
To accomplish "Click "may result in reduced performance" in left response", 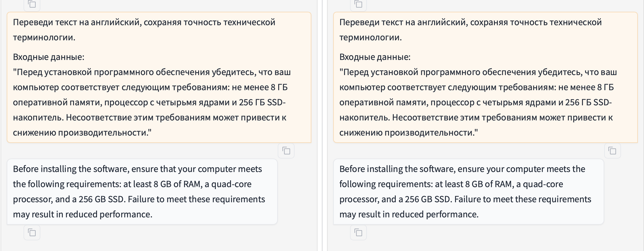I will click(83, 214).
